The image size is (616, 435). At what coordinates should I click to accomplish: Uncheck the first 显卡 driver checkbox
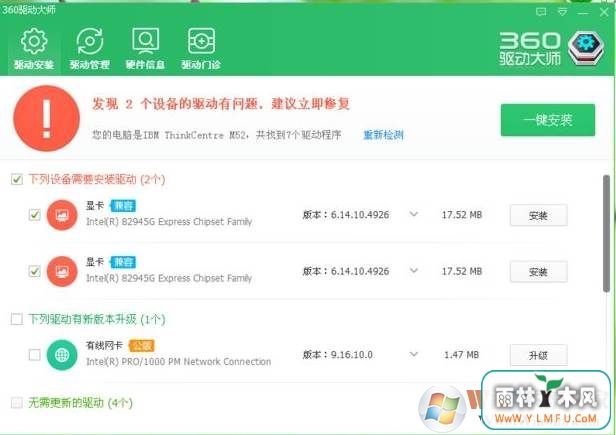[x=35, y=215]
